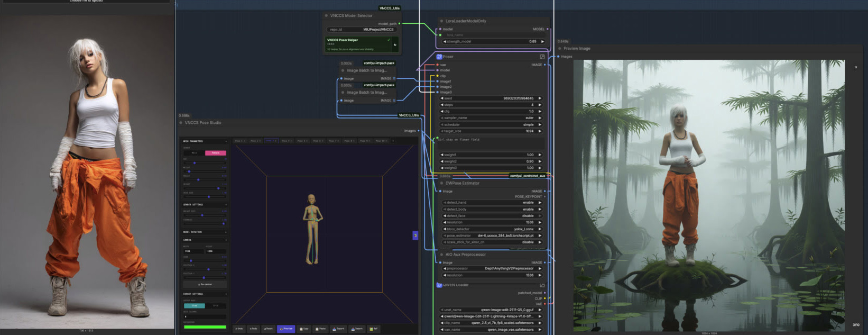Switch gender to Male
This screenshot has width=868, height=335.
click(194, 153)
